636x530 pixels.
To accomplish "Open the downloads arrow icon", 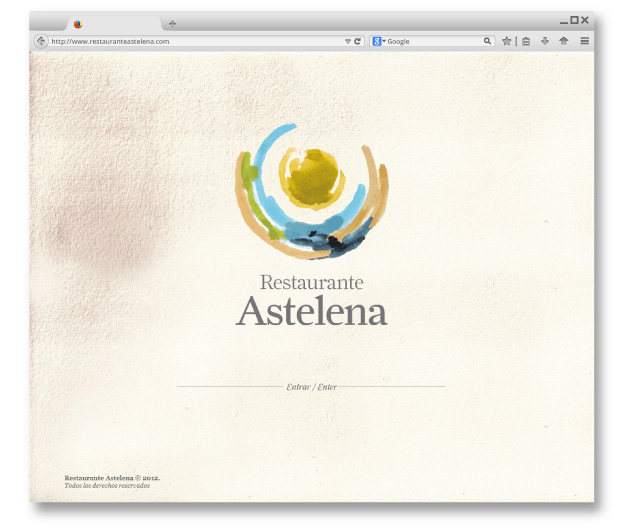I will [x=545, y=41].
